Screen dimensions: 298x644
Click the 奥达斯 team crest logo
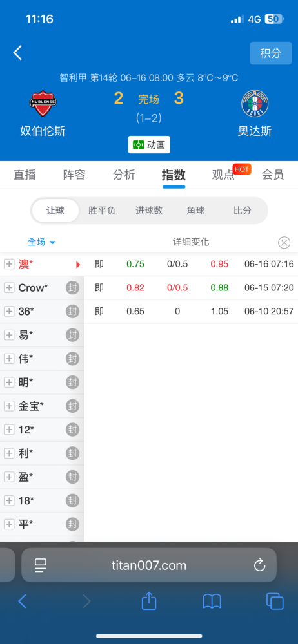click(255, 104)
